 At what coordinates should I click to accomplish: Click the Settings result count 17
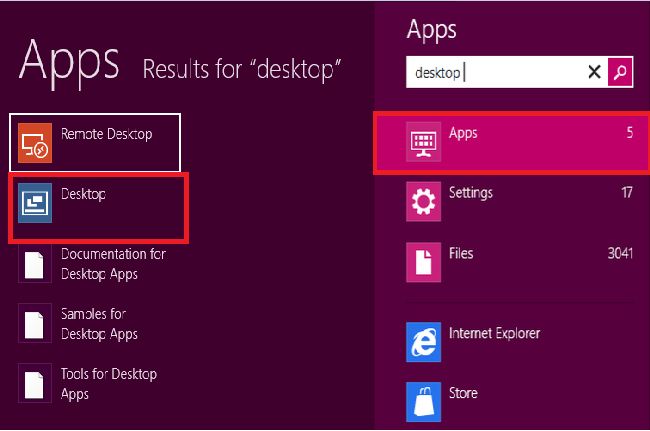pos(627,193)
